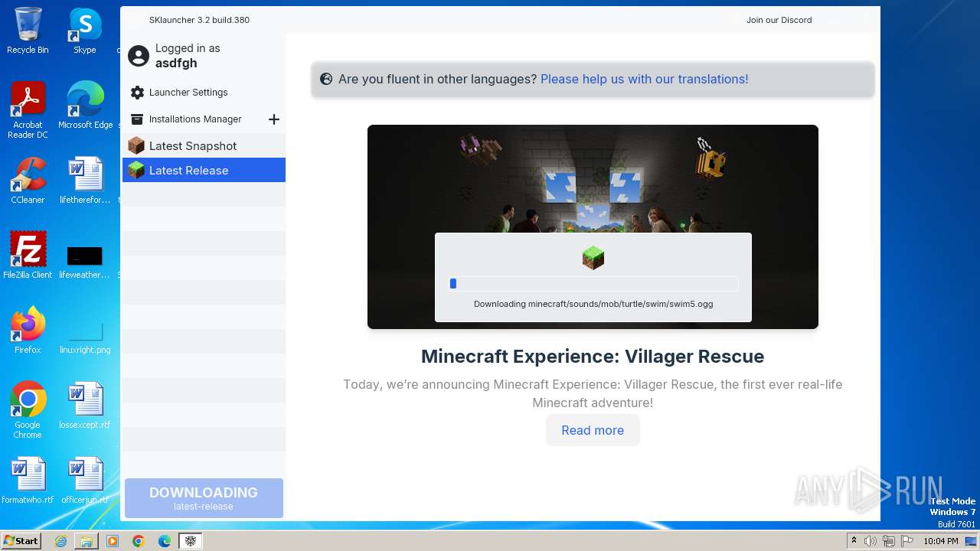Click the network tray icon
Screen dimensions: 980x551
(888, 541)
